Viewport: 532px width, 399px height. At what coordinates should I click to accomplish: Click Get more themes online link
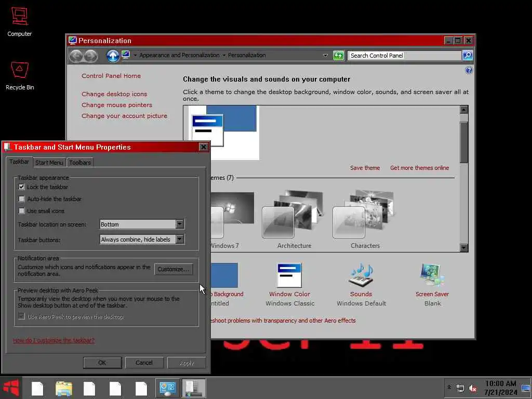pyautogui.click(x=419, y=168)
